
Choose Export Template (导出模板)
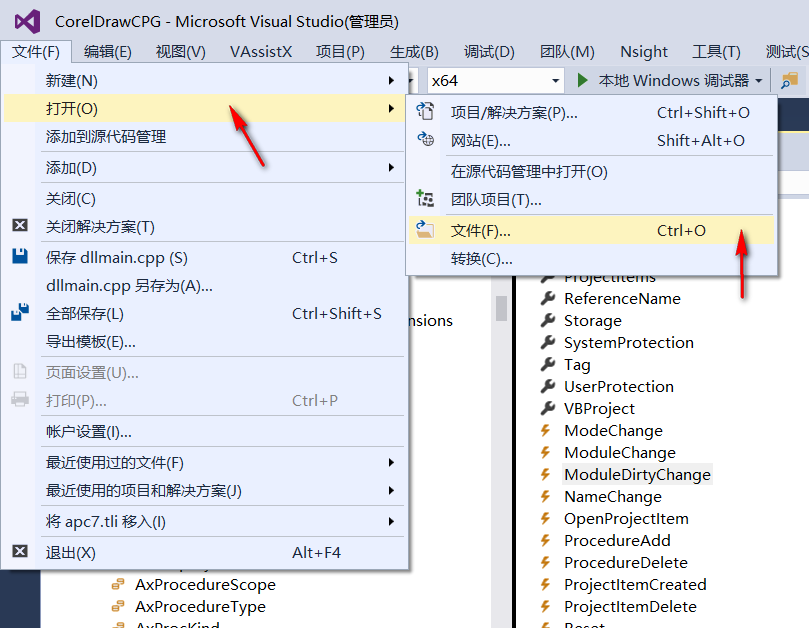(204, 341)
